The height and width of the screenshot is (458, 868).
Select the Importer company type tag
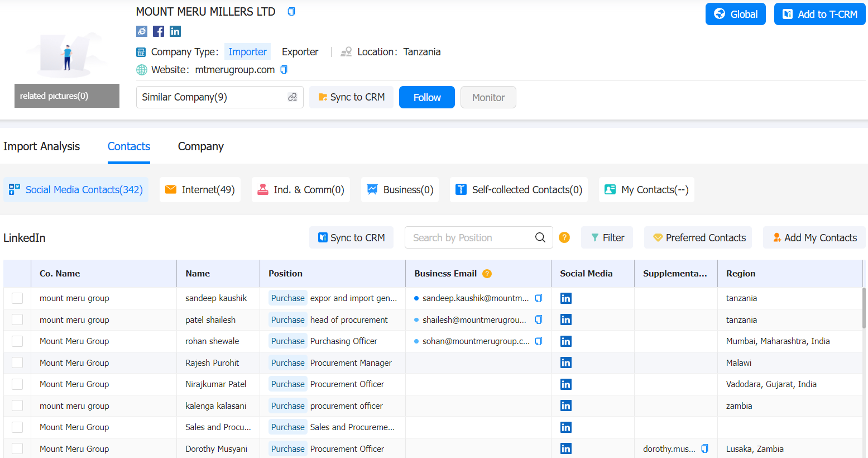coord(247,51)
